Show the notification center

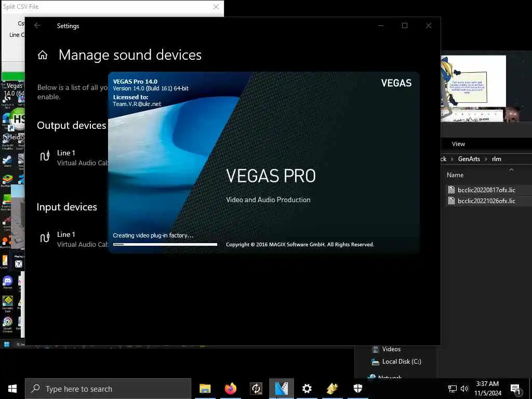click(x=515, y=389)
